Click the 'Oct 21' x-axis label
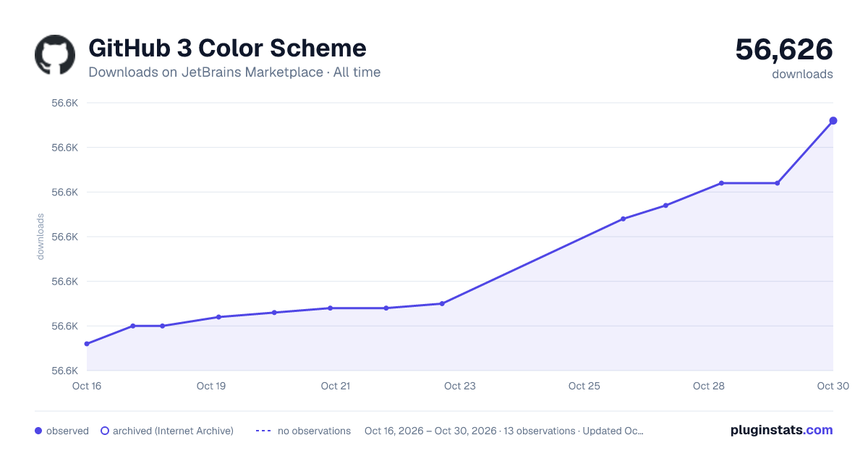868x456 pixels. click(x=336, y=386)
